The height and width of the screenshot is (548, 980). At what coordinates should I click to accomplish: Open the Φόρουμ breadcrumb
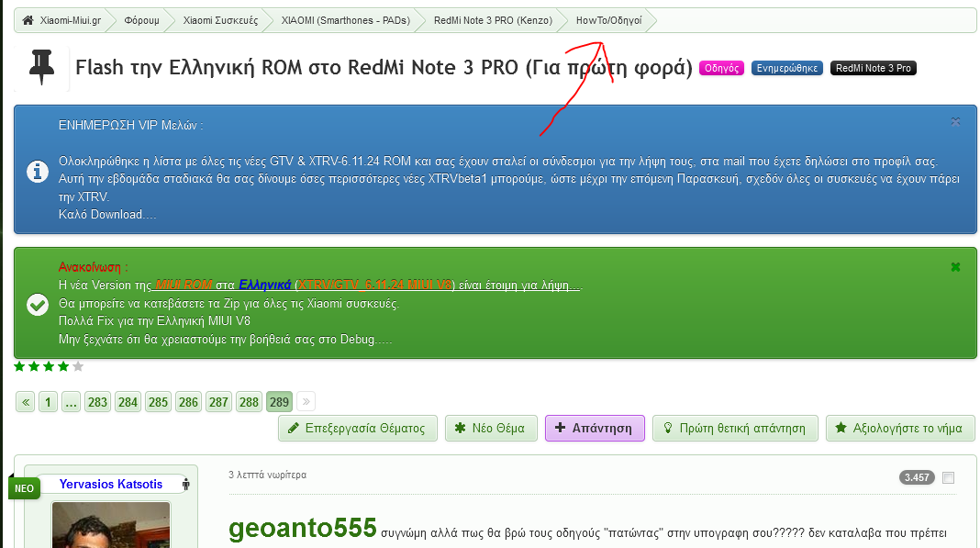coord(142,20)
